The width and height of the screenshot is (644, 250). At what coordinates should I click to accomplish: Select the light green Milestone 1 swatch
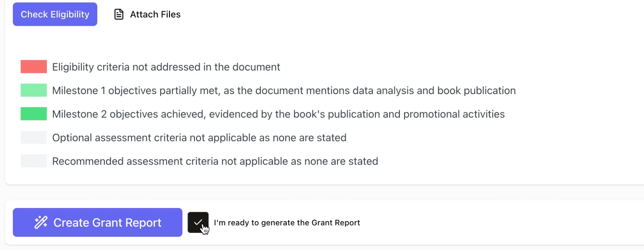pos(34,90)
